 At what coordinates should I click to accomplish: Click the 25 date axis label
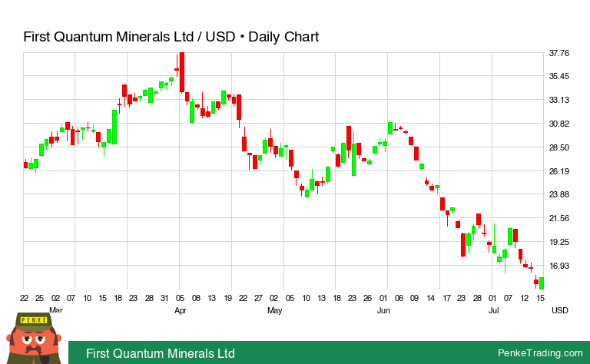(x=39, y=298)
